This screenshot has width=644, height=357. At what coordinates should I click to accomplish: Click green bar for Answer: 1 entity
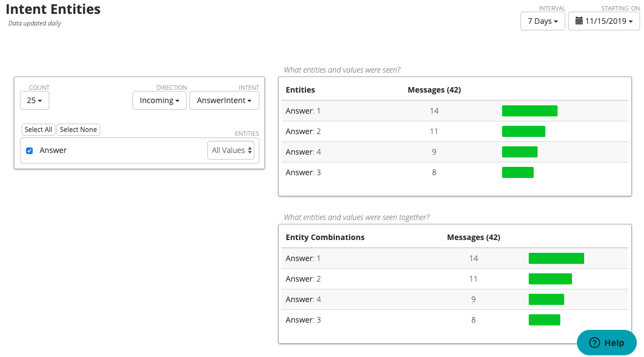point(529,111)
